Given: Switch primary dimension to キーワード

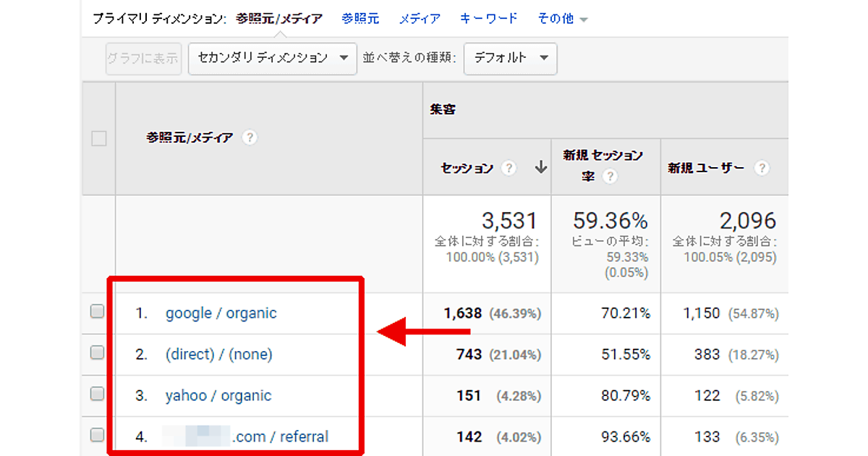Looking at the screenshot, I should coord(489,19).
